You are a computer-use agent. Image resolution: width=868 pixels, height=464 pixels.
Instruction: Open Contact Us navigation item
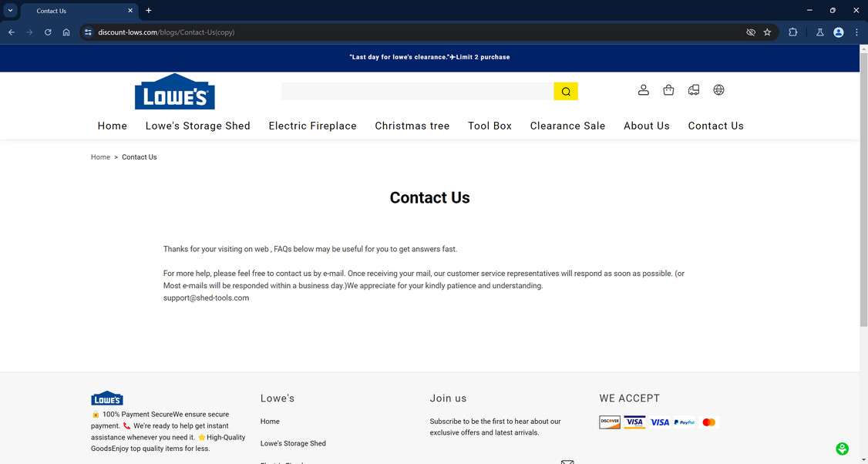click(716, 126)
